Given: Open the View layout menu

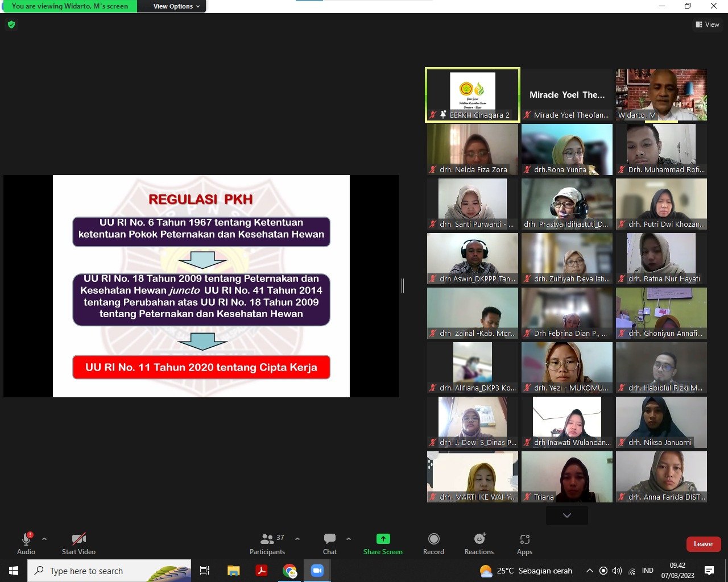Looking at the screenshot, I should point(708,24).
